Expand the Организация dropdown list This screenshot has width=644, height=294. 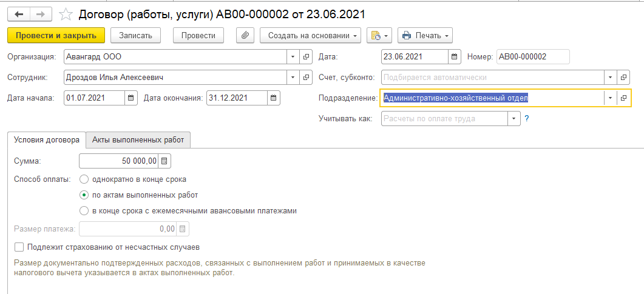293,57
